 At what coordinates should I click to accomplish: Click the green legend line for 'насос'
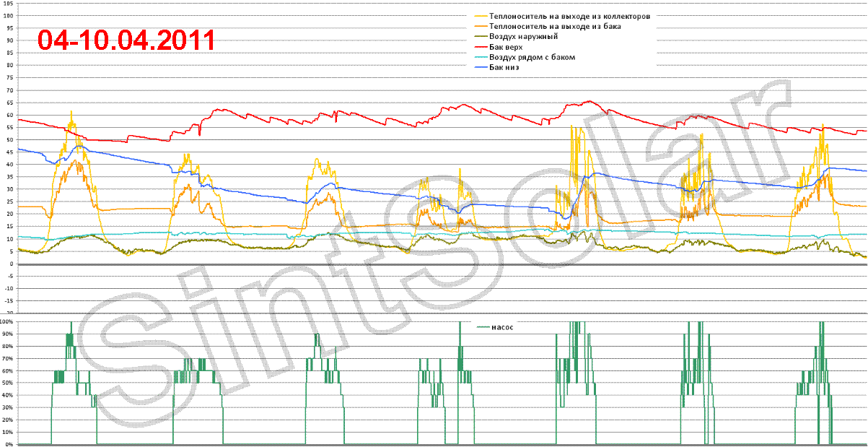(483, 328)
